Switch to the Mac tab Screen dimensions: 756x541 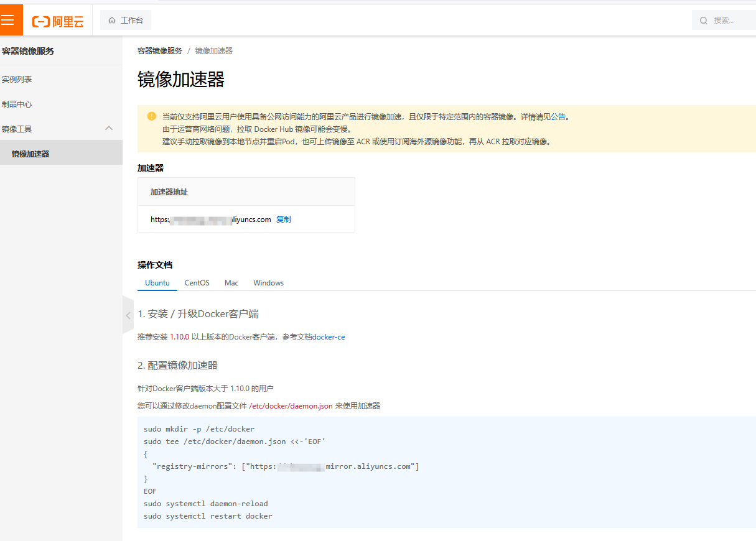(x=231, y=283)
